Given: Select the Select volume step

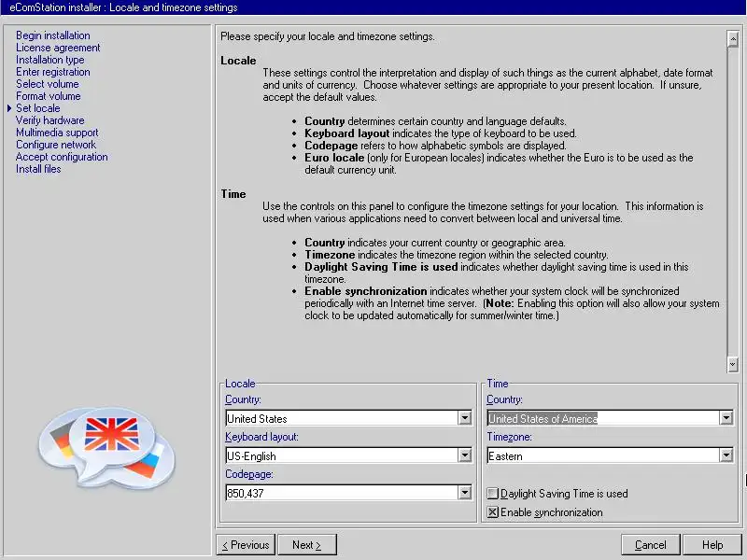Looking at the screenshot, I should click(x=48, y=84).
